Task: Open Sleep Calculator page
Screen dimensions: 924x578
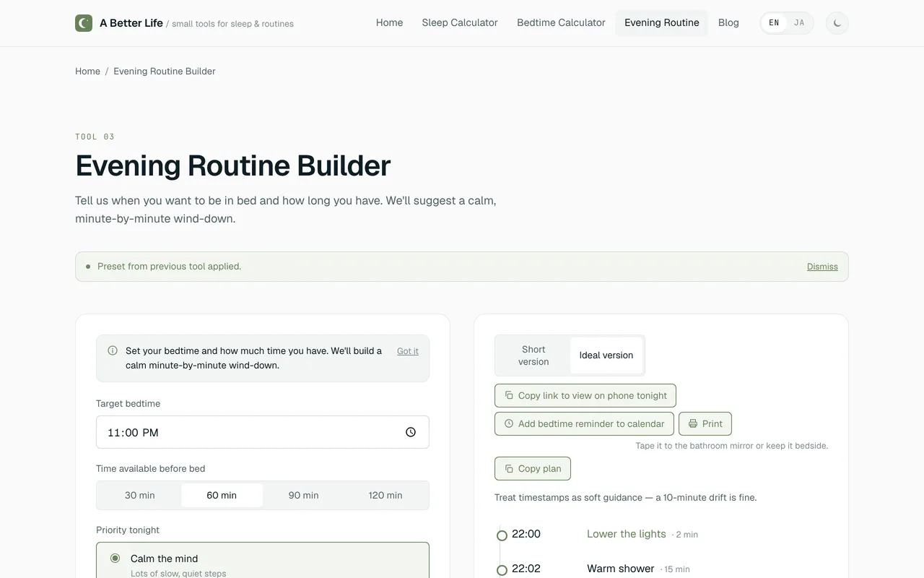Action: coord(460,23)
